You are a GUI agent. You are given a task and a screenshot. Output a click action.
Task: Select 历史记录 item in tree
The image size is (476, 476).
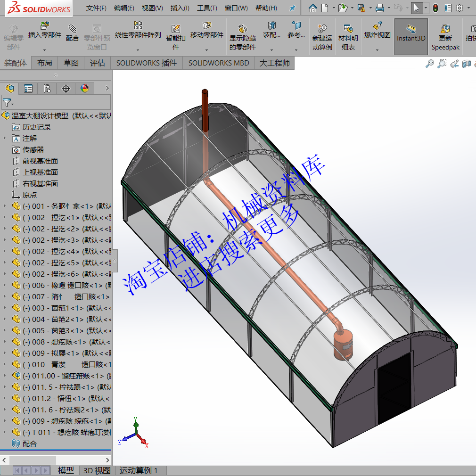[x=36, y=127]
